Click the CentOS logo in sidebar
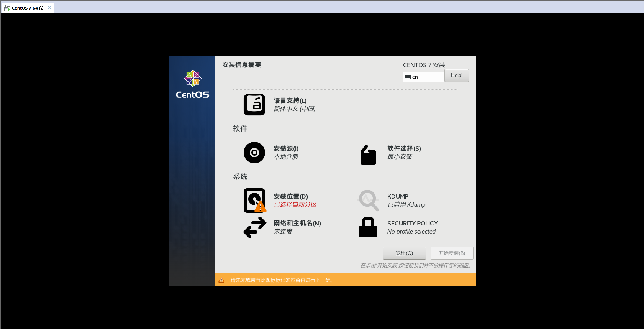The height and width of the screenshot is (329, 644). click(192, 84)
